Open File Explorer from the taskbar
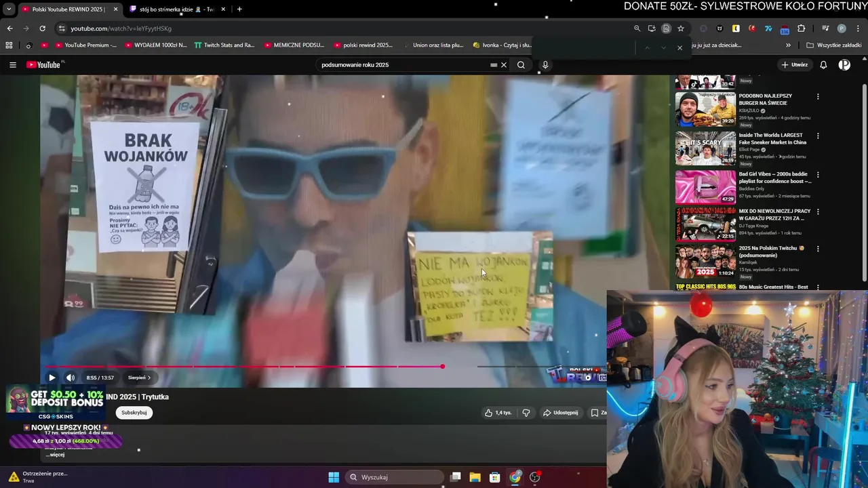This screenshot has height=488, width=868. 475,477
